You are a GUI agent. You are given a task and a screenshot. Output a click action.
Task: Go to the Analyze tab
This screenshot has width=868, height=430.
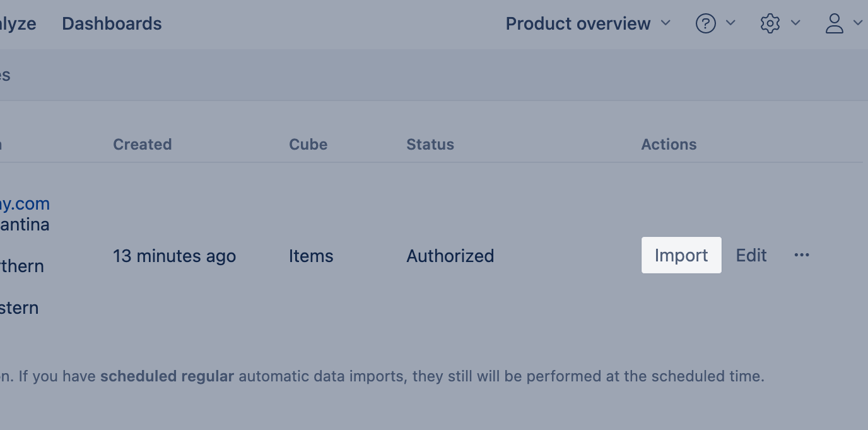pyautogui.click(x=18, y=24)
